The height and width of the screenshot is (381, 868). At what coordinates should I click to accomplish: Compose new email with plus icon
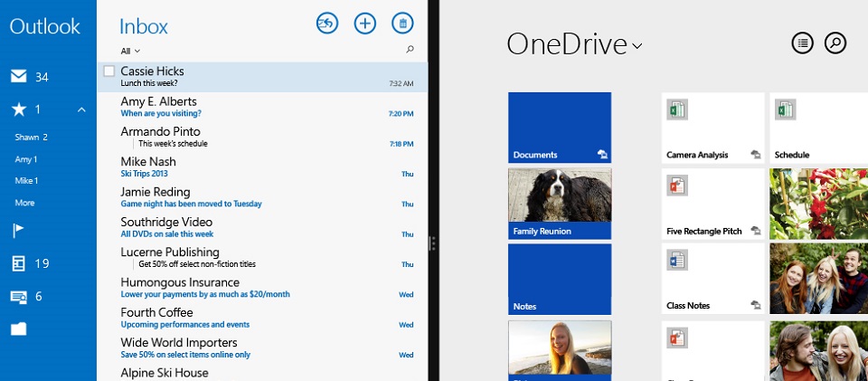coord(364,24)
